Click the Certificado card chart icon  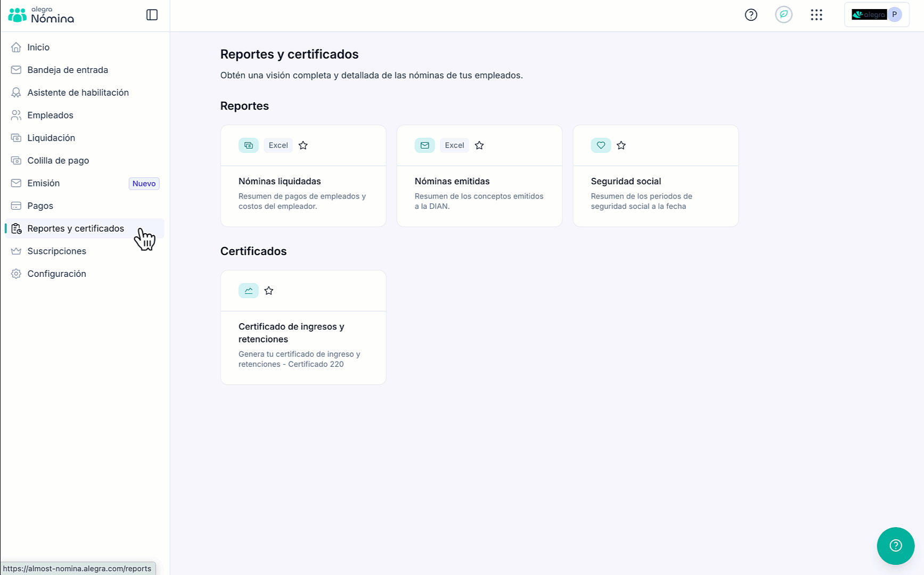click(249, 291)
